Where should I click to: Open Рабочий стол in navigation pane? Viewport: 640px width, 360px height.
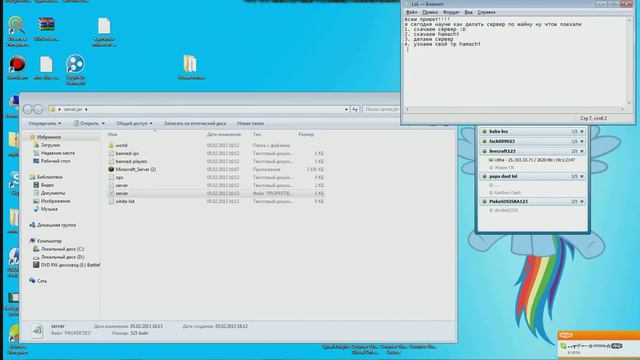coord(55,161)
